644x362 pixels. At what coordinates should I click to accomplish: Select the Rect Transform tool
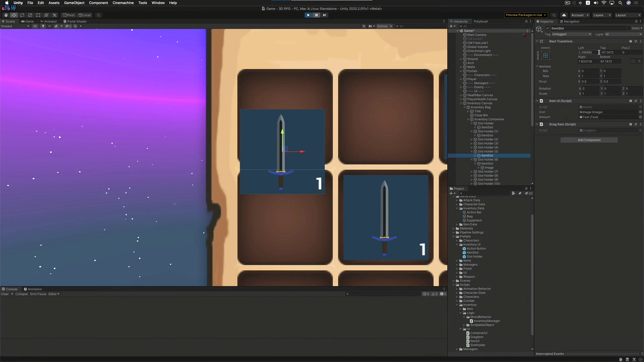(38, 15)
